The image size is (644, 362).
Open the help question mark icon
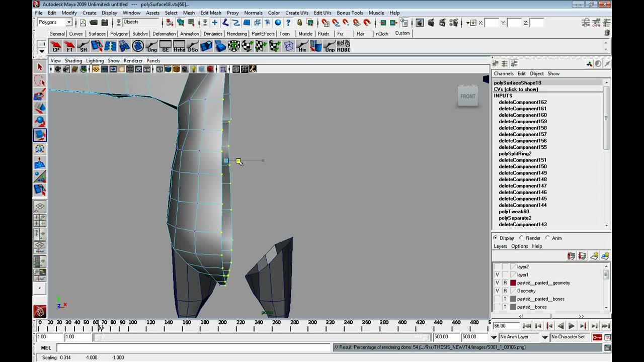click(x=288, y=23)
